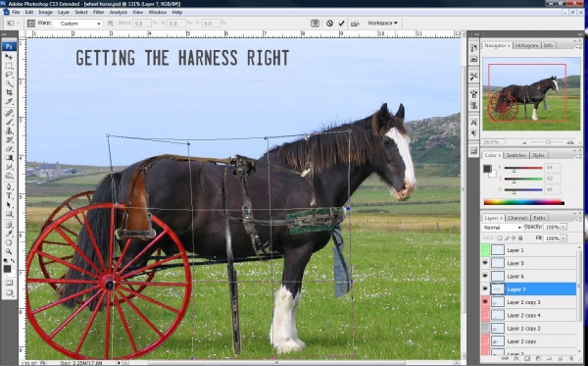Open the Filter menu
The image size is (588, 366).
(x=99, y=12)
